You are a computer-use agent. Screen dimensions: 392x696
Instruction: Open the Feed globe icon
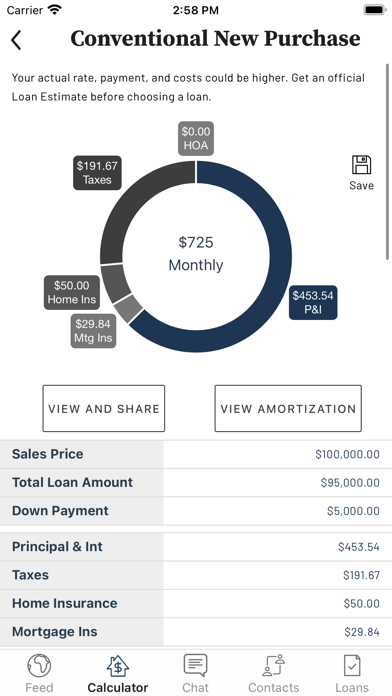tap(39, 666)
